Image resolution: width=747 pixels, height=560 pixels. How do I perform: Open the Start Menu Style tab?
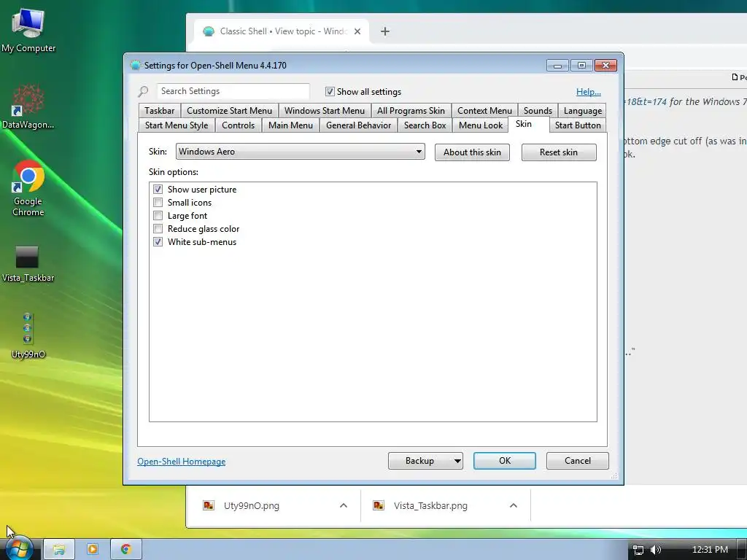coord(177,125)
